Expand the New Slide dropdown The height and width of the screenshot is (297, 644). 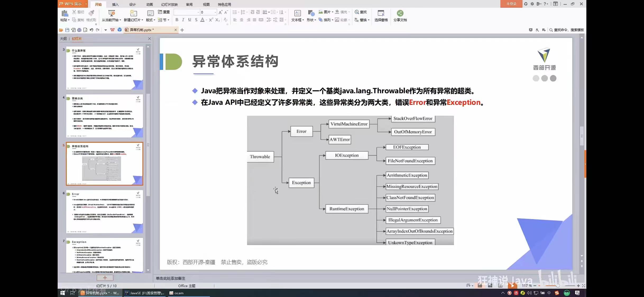[142, 20]
